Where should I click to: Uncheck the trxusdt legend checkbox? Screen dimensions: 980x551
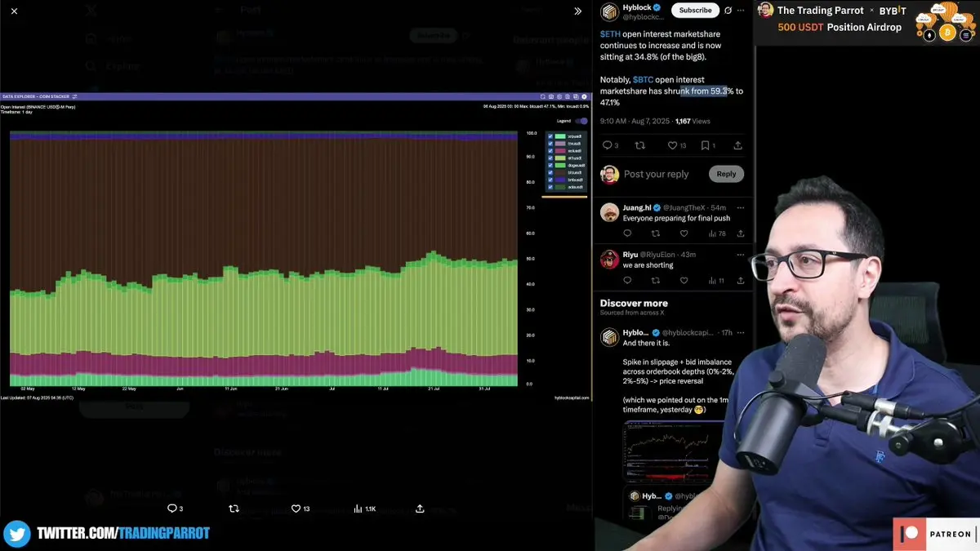click(550, 144)
